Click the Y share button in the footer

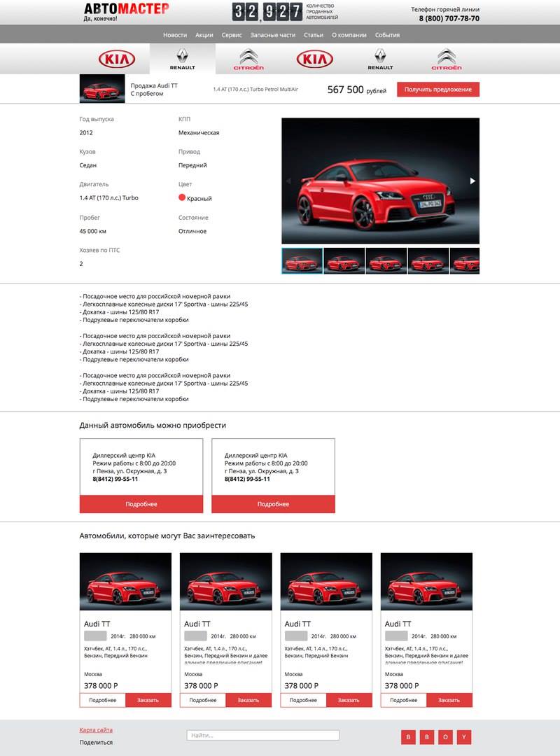[x=464, y=736]
